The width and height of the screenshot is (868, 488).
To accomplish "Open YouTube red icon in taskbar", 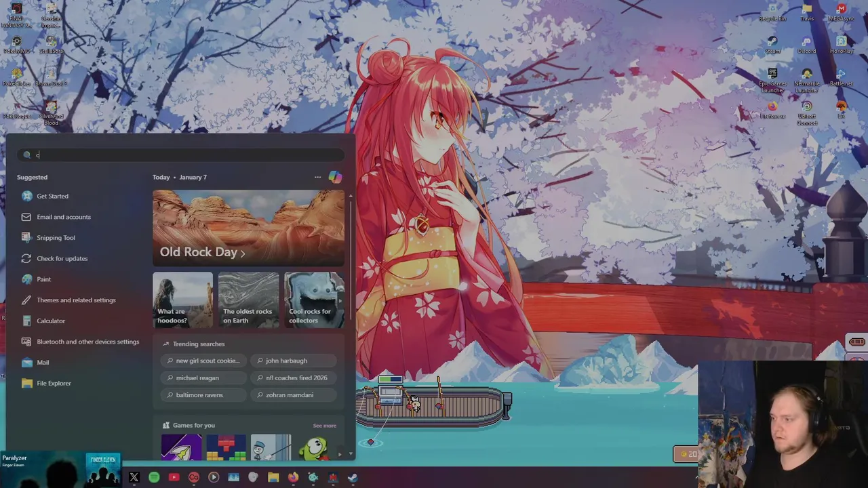I will [x=174, y=477].
